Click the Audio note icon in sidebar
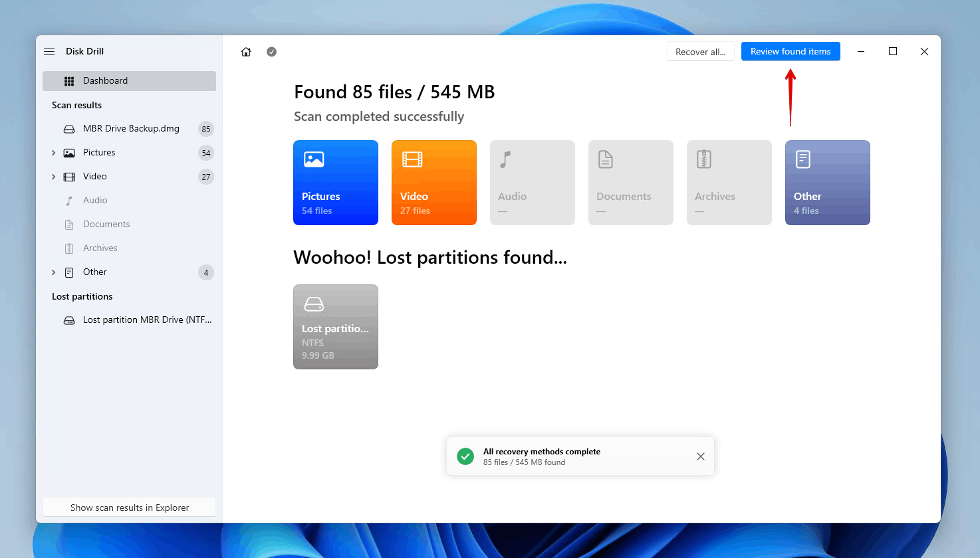Viewport: 980px width, 558px height. [x=69, y=201]
